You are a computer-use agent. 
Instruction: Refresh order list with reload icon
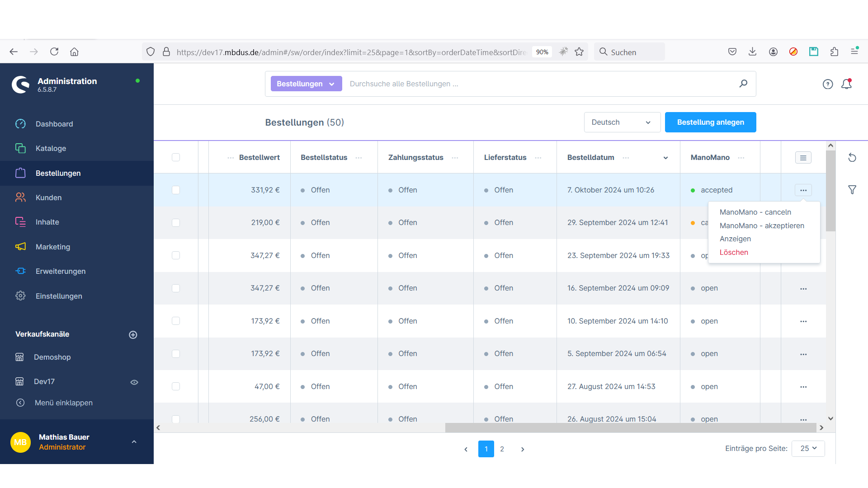pos(852,158)
